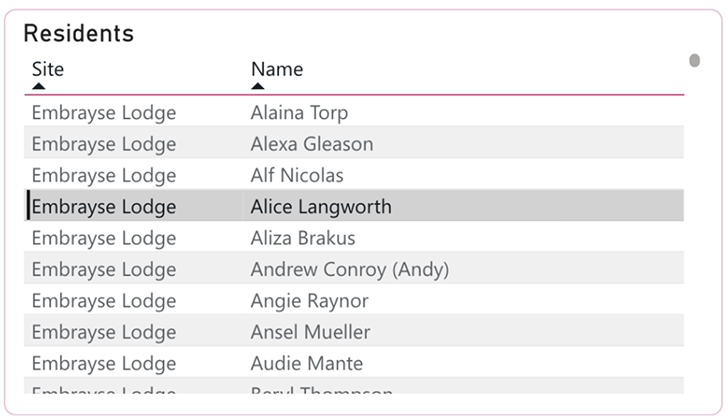Image resolution: width=728 pixels, height=420 pixels.
Task: Click Embrayse Lodge in Andrew Conroy's row
Action: [x=104, y=270]
